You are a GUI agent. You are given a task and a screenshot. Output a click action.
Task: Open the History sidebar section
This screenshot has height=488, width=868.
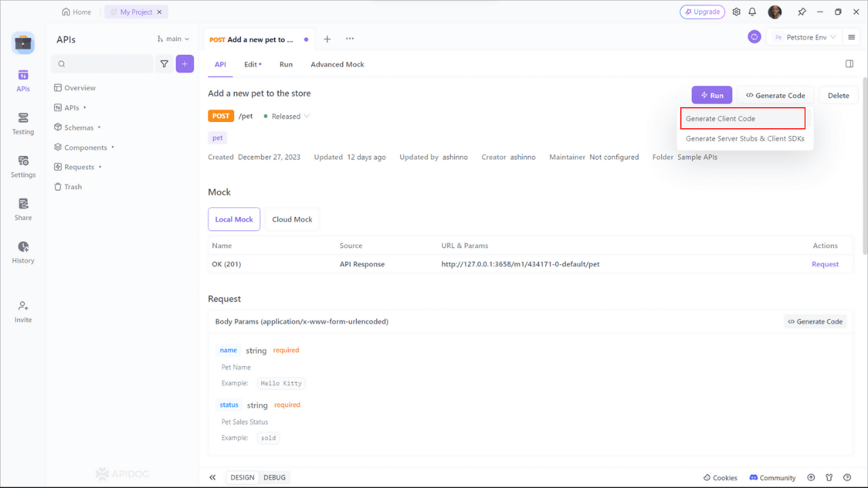click(23, 251)
